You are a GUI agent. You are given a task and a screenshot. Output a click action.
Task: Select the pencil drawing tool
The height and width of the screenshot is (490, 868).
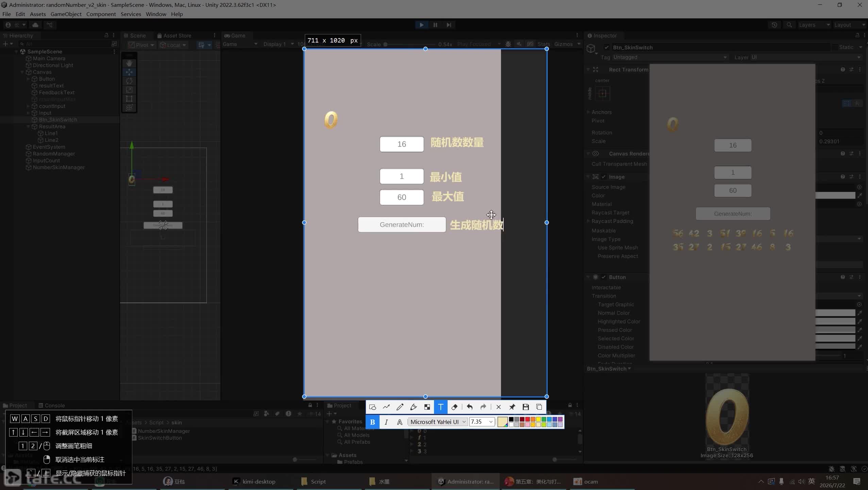pyautogui.click(x=400, y=407)
